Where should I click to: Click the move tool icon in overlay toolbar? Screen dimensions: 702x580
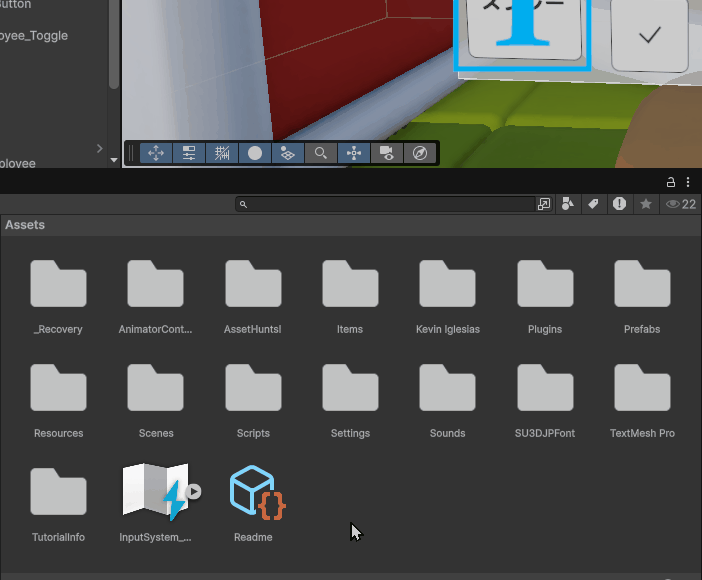click(x=156, y=153)
